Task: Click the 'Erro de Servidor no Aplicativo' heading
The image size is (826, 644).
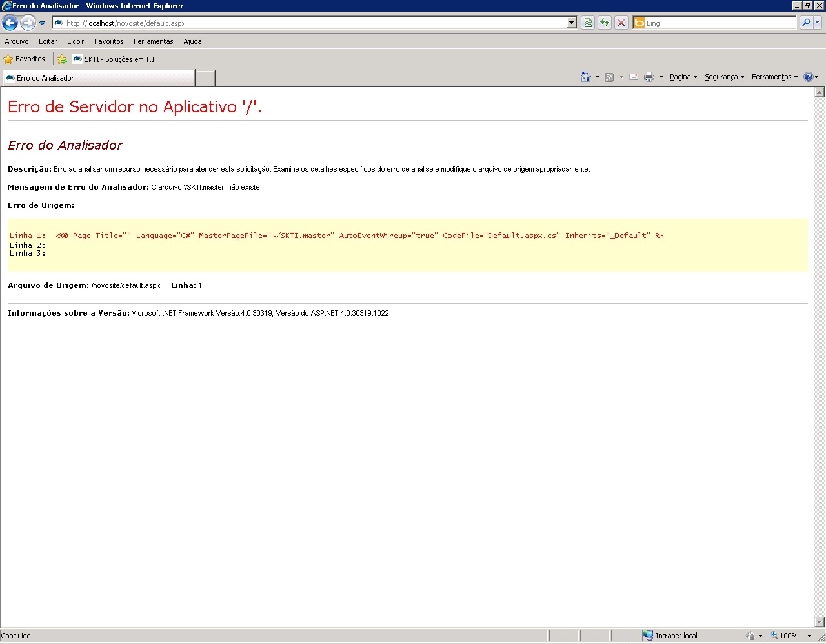Action: [x=135, y=106]
